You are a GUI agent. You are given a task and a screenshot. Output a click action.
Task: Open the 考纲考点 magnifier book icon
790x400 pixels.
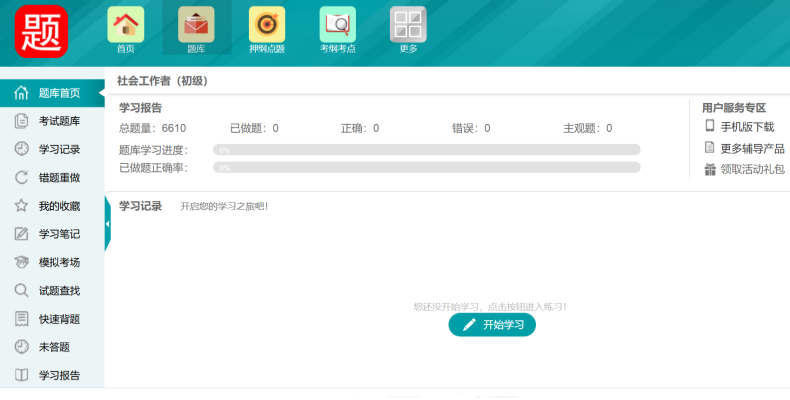pos(338,25)
